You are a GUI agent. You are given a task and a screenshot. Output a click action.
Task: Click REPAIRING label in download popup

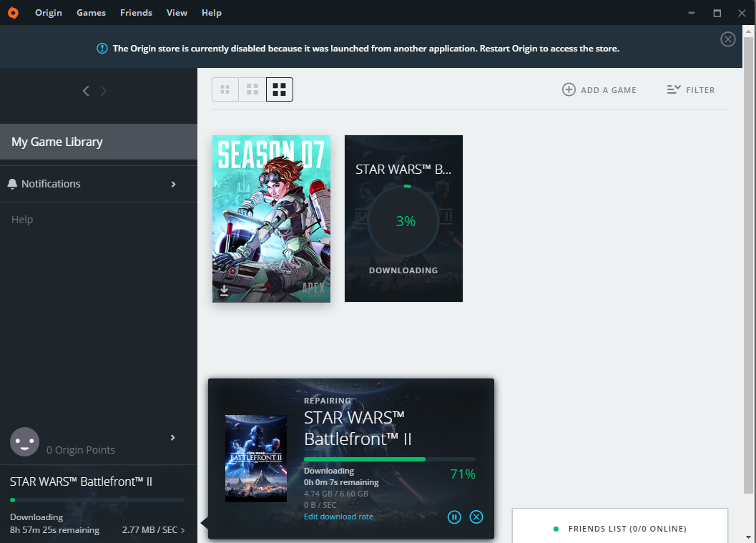pos(328,401)
